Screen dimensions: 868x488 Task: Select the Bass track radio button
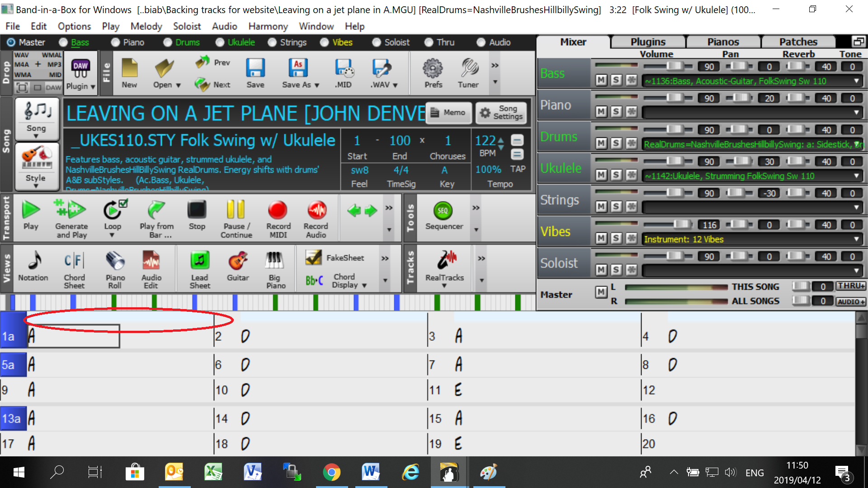coord(63,42)
